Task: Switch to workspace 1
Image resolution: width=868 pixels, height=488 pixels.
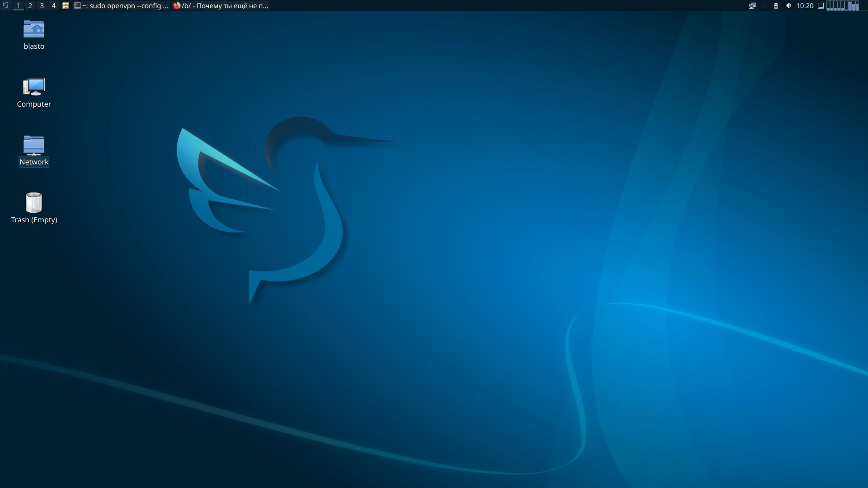Action: click(x=18, y=5)
